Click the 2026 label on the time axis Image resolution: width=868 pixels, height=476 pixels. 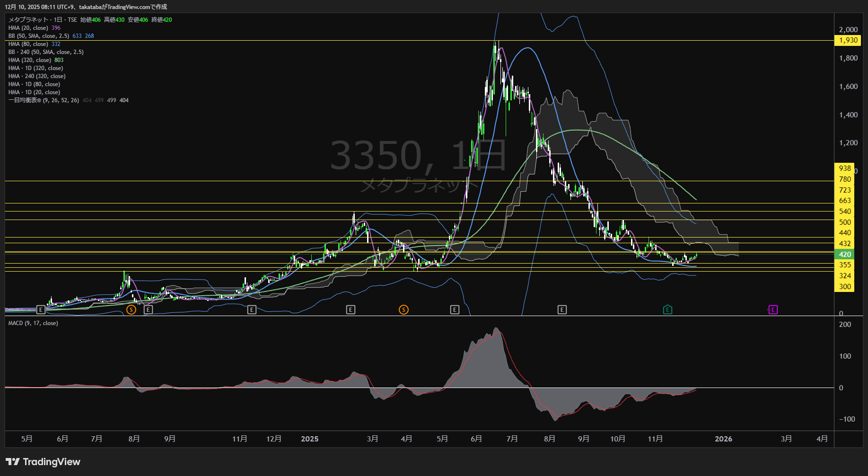pyautogui.click(x=723, y=439)
